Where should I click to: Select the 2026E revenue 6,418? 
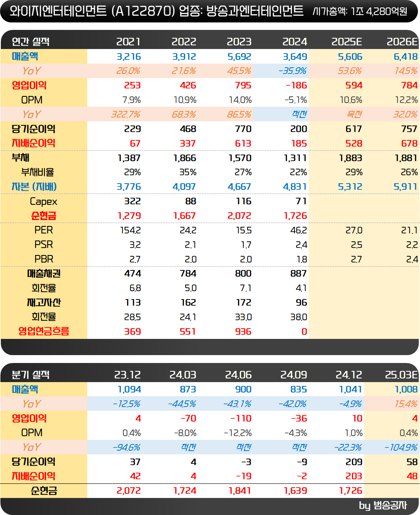[405, 56]
